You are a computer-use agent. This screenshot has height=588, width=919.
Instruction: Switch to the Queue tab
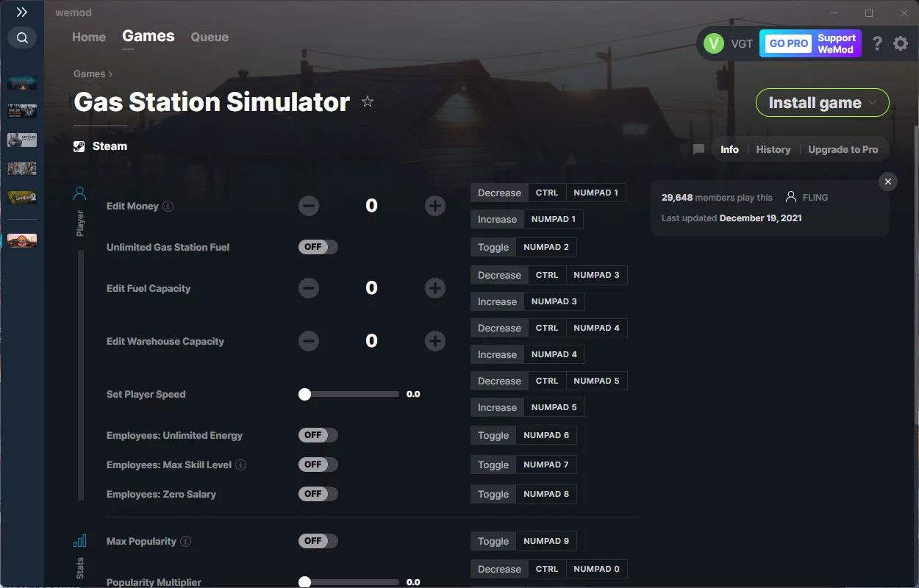click(210, 37)
